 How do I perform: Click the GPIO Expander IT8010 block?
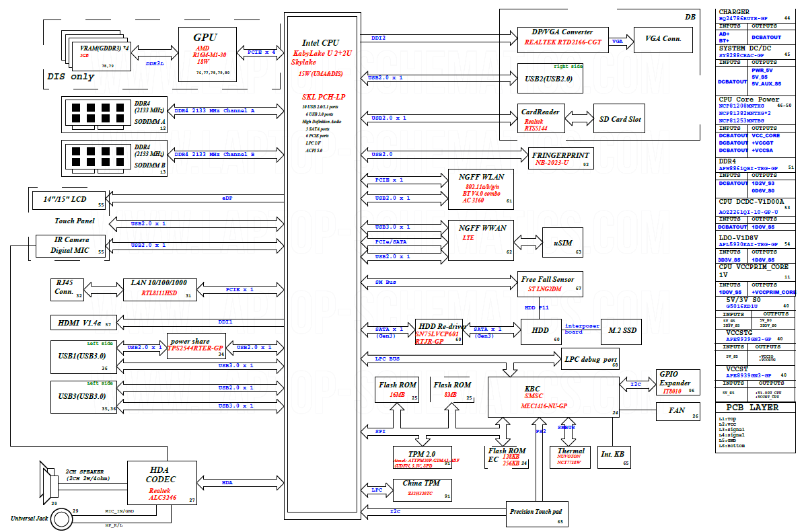pos(678,383)
